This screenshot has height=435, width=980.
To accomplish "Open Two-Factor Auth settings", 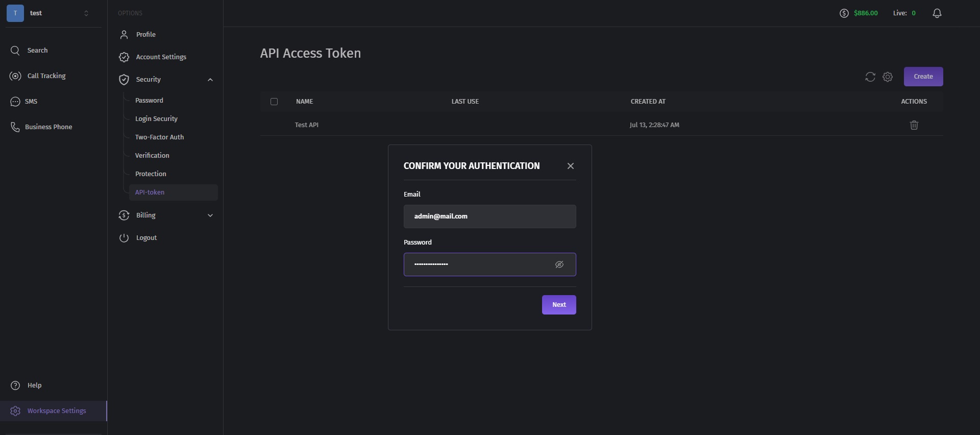I will click(x=159, y=137).
